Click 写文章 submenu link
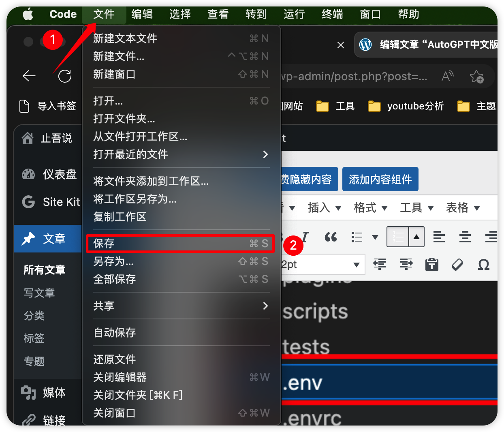 (39, 293)
